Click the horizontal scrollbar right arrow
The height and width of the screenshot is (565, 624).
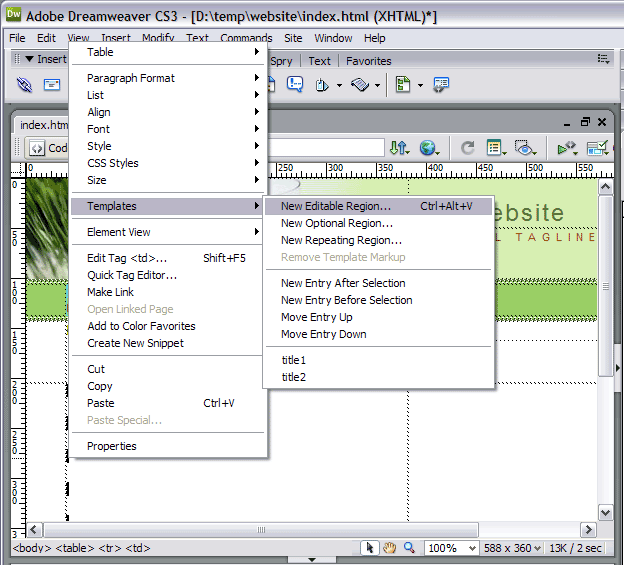[x=588, y=530]
